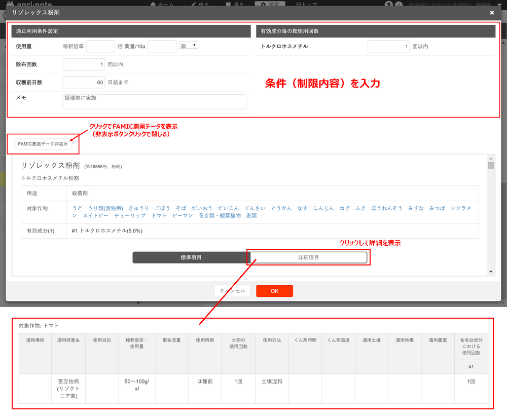Switch to the 標準項目 tab

tap(191, 257)
